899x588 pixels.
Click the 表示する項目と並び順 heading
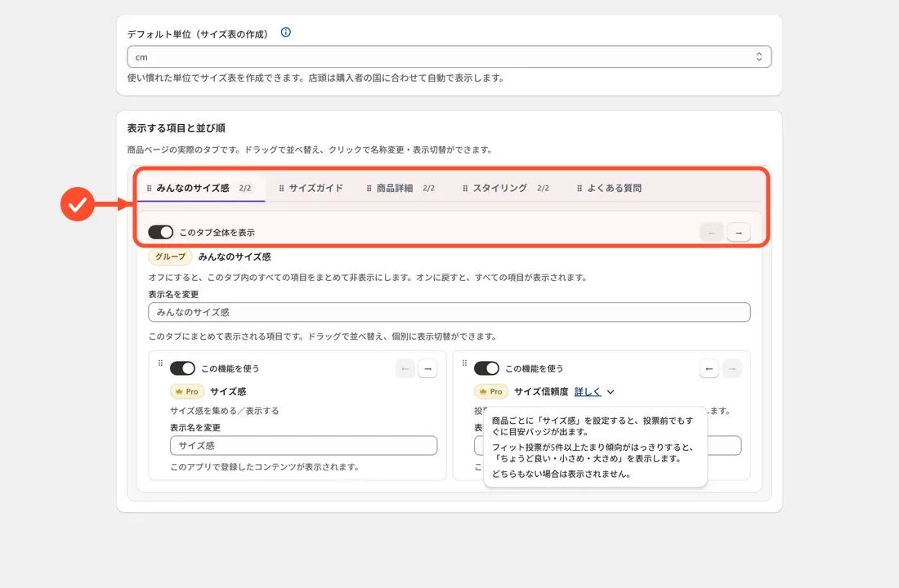(176, 127)
